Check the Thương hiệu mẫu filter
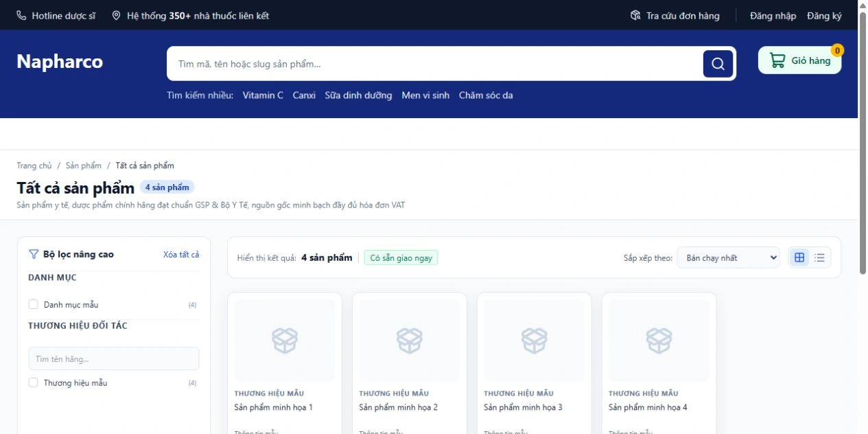This screenshot has height=434, width=868. pos(33,382)
